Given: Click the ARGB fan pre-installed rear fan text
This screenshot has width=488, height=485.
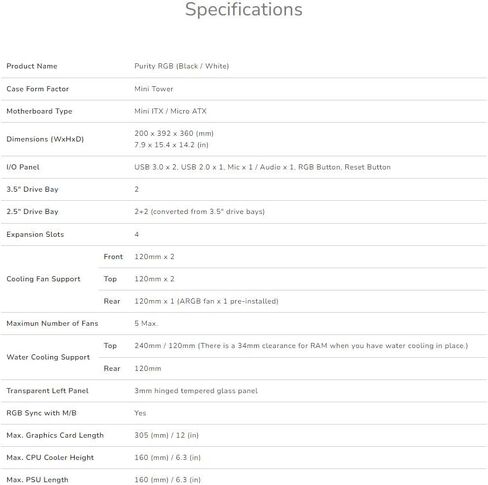Looking at the screenshot, I should point(206,301).
